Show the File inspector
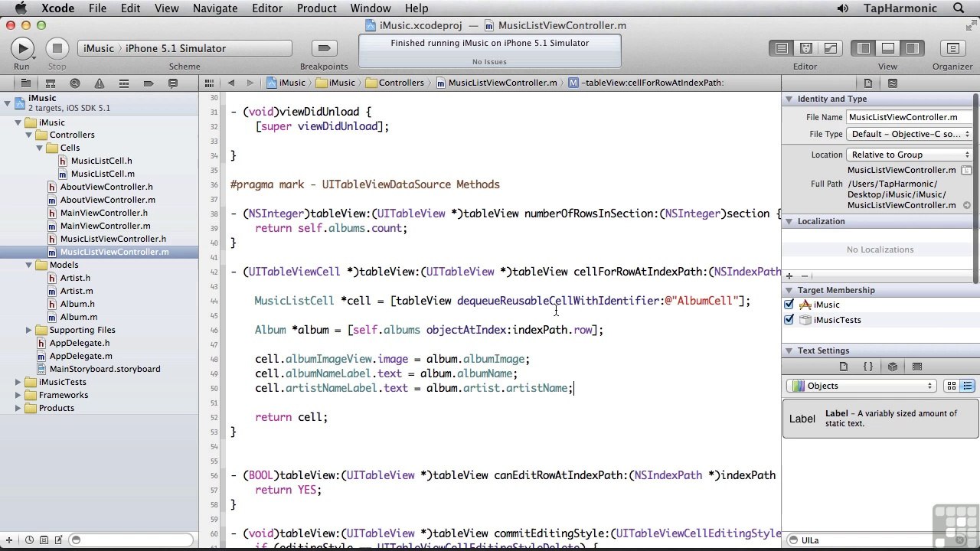The height and width of the screenshot is (551, 980). [x=868, y=83]
